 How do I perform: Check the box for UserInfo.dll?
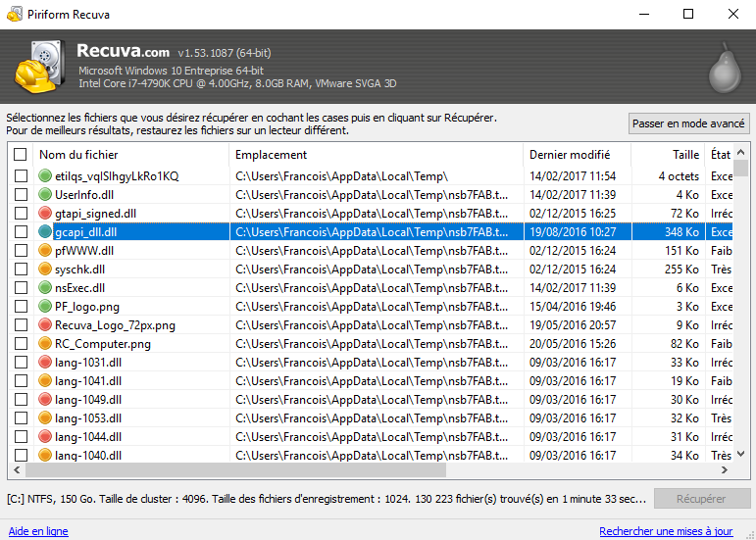point(21,195)
